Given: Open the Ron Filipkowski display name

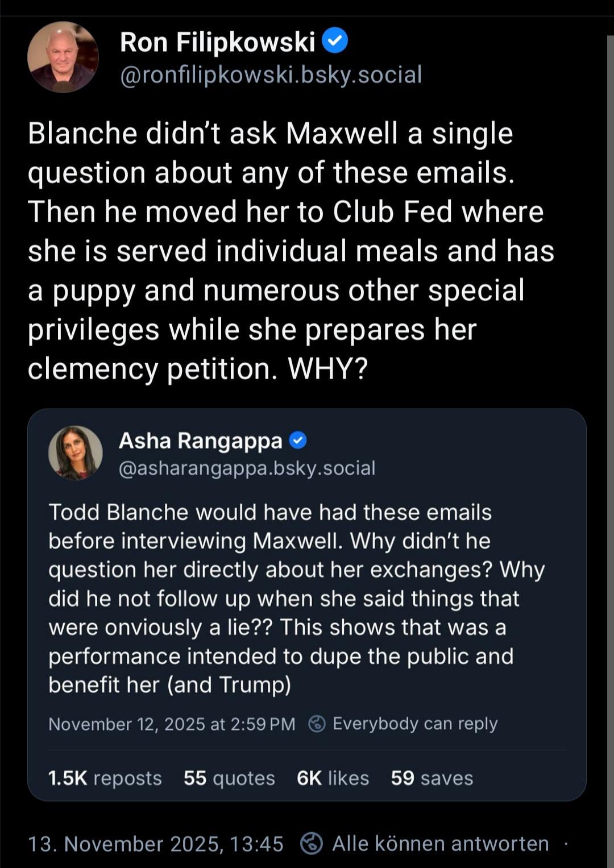Looking at the screenshot, I should 217,42.
